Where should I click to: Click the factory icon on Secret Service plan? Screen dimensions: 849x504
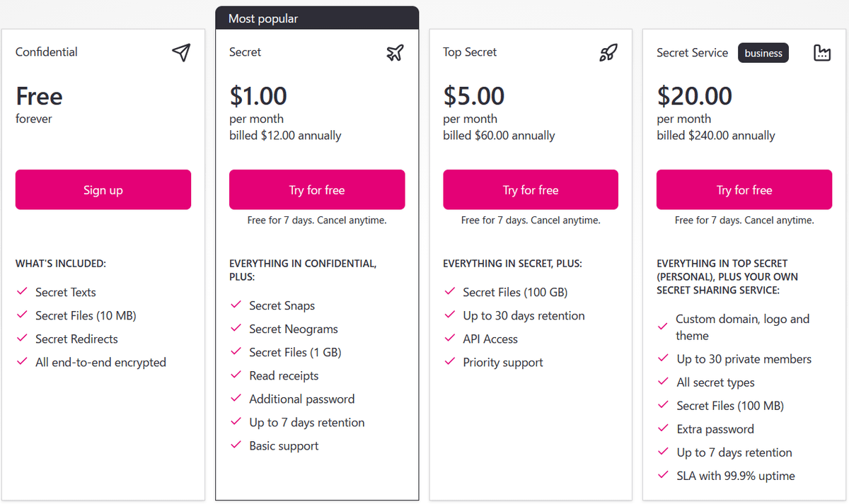point(822,52)
